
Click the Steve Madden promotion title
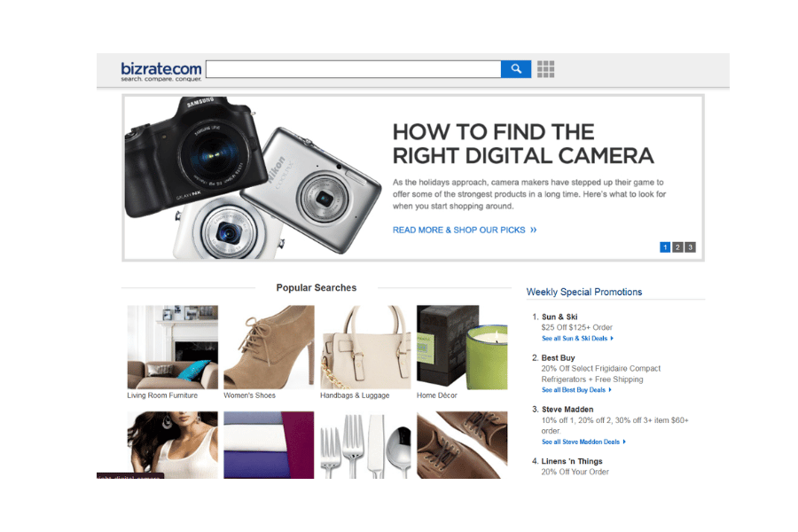tap(567, 410)
